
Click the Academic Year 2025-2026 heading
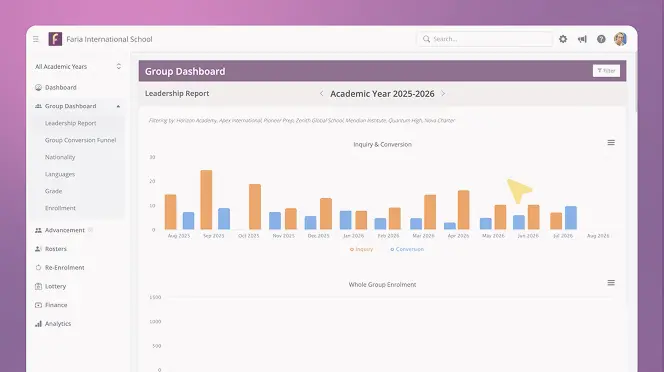382,94
